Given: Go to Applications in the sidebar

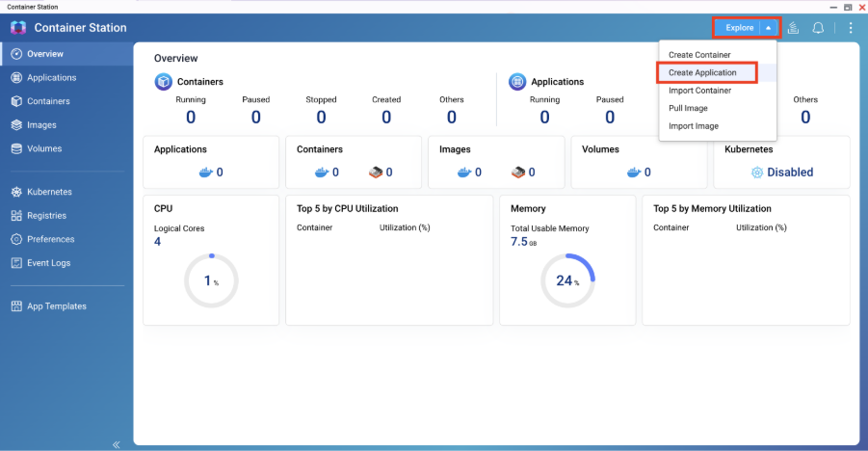Looking at the screenshot, I should pyautogui.click(x=67, y=77).
